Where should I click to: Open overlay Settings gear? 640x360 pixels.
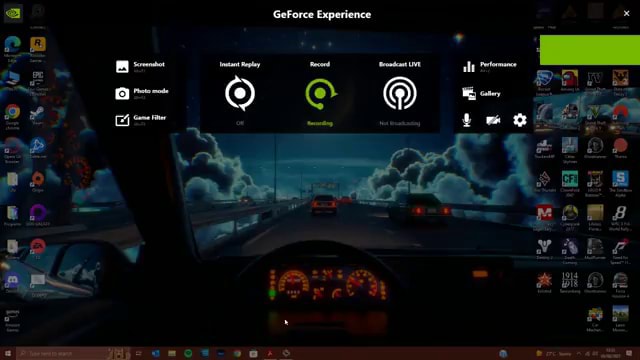(x=520, y=120)
